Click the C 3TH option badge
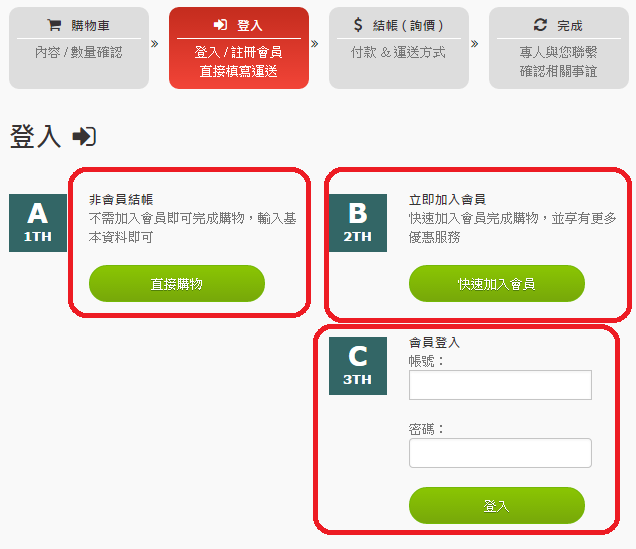 point(358,365)
